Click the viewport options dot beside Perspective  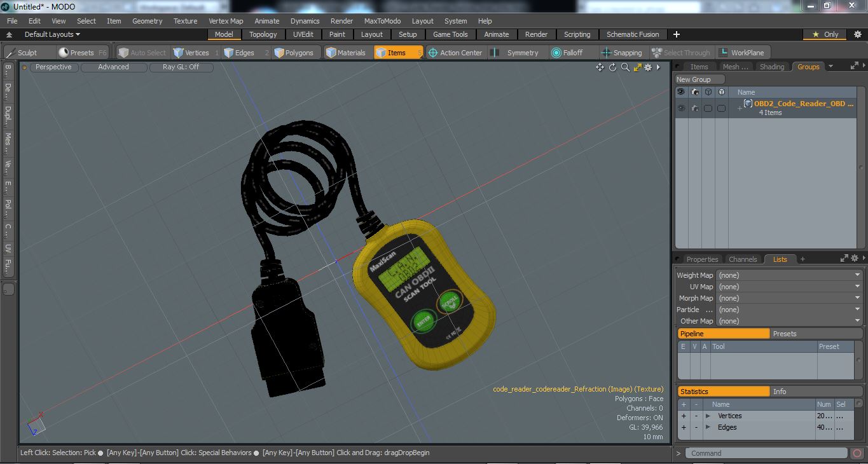point(25,67)
